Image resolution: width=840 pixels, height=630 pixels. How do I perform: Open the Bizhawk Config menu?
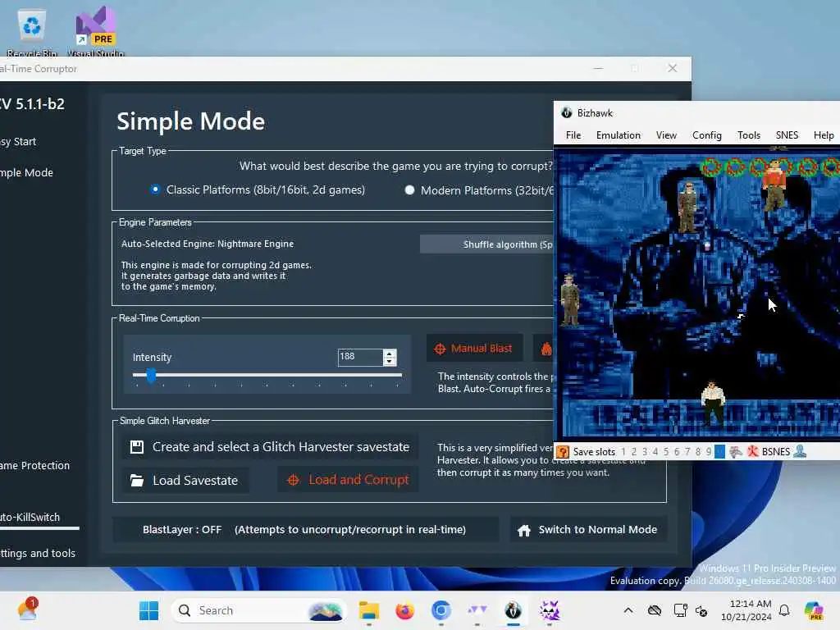(x=706, y=135)
